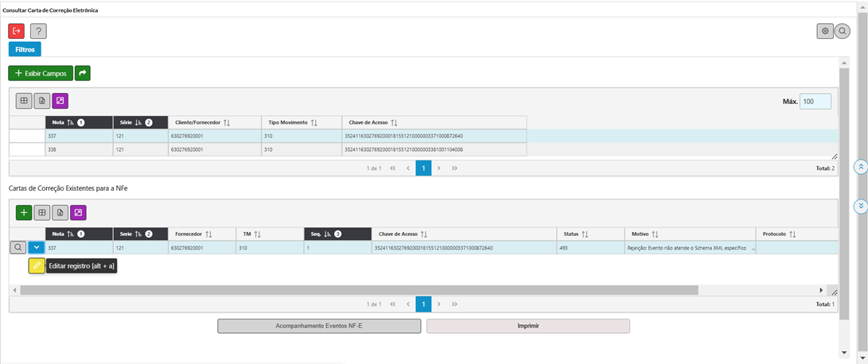The height and width of the screenshot is (364, 868).
Task: Expand row actions with blue chevron dropdown
Action: [x=37, y=247]
